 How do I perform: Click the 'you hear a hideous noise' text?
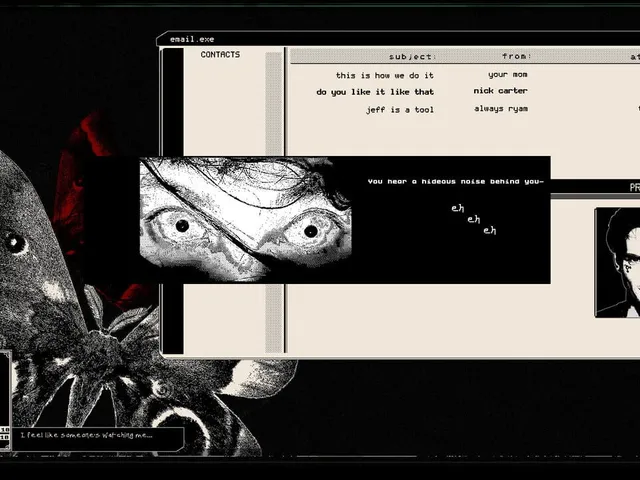click(x=456, y=182)
